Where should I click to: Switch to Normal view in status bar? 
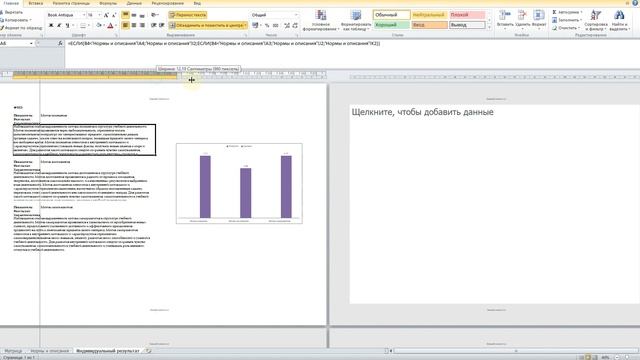coord(581,357)
